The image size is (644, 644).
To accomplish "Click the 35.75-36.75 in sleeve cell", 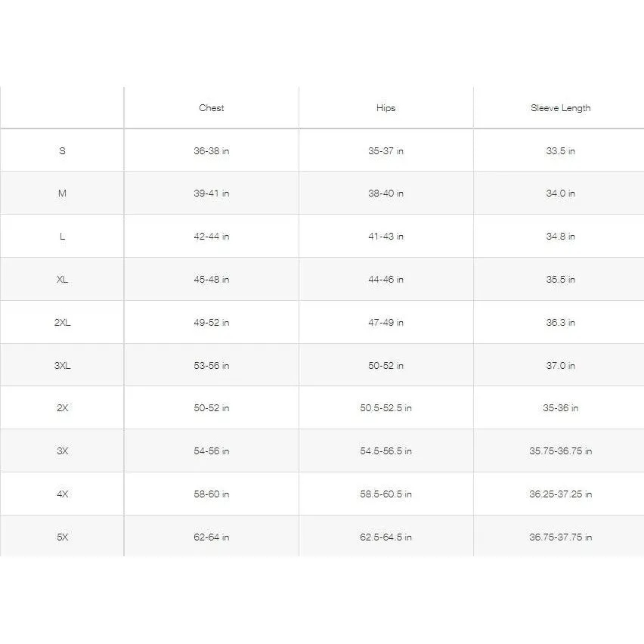I will point(560,451).
